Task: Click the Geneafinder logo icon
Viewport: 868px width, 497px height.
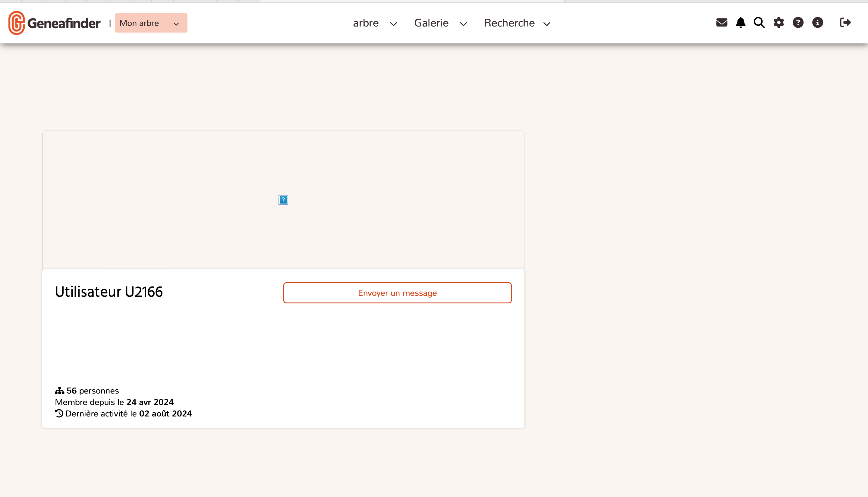Action: pyautogui.click(x=16, y=23)
